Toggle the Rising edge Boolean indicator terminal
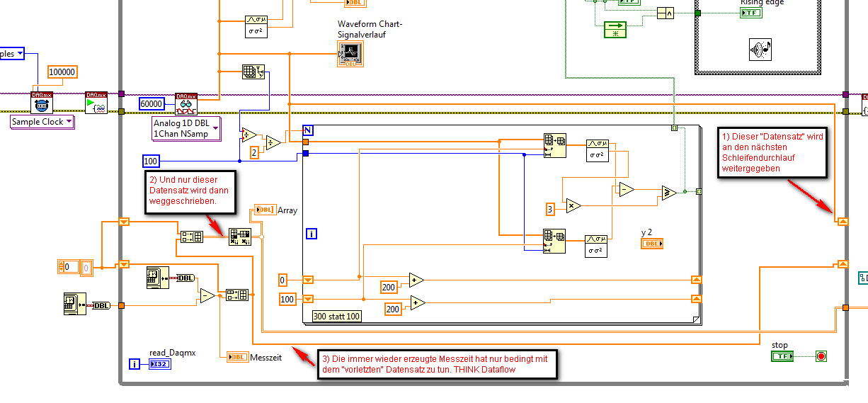 [751, 12]
